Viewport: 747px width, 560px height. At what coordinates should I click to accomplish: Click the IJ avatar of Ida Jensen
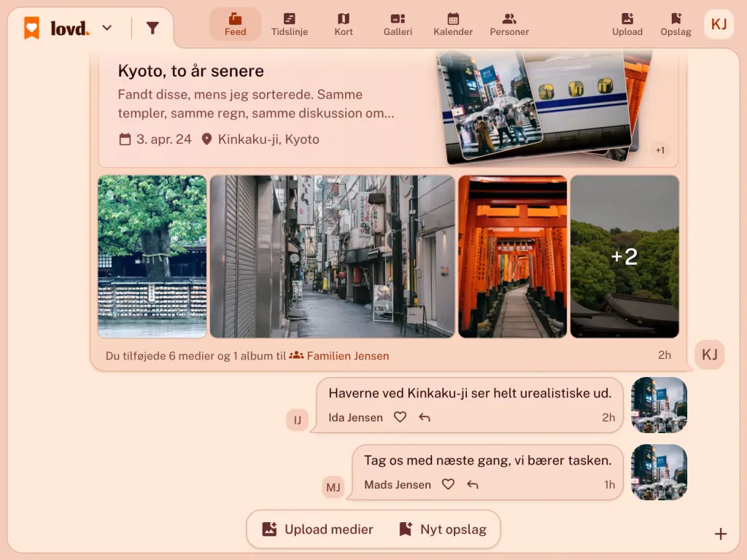(298, 420)
